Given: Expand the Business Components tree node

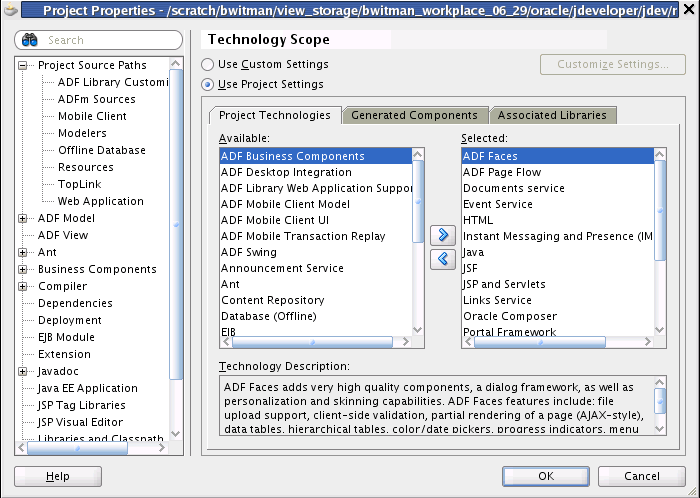Looking at the screenshot, I should click(22, 270).
